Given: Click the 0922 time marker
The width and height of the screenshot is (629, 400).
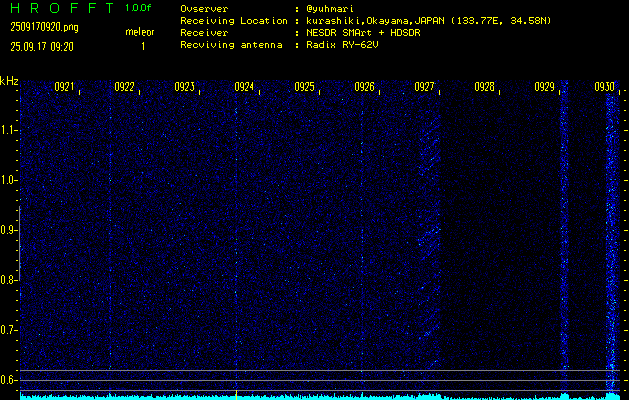Looking at the screenshot, I should click(x=124, y=87).
